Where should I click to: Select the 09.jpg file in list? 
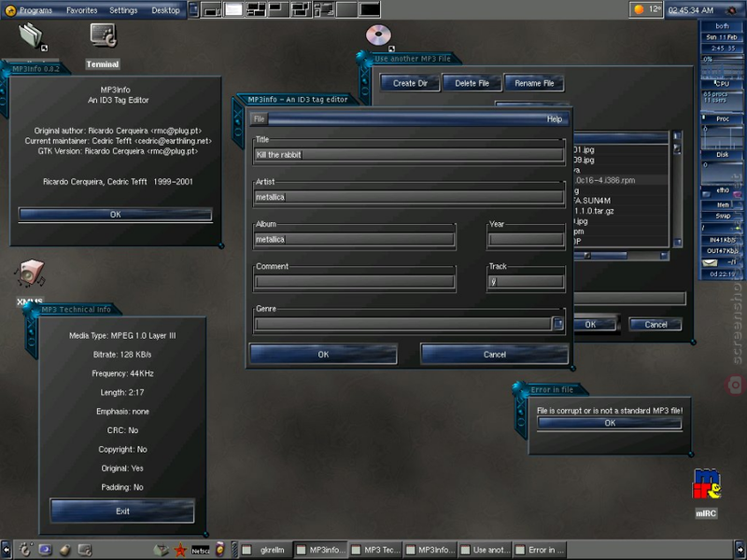tap(621, 160)
